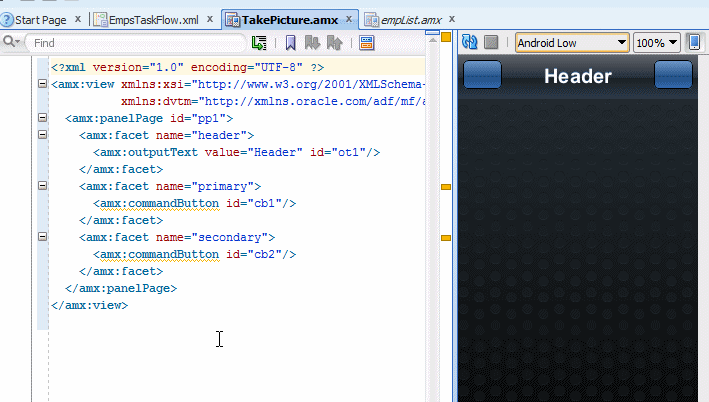Select the TakePicture.amx tab

pos(290,20)
